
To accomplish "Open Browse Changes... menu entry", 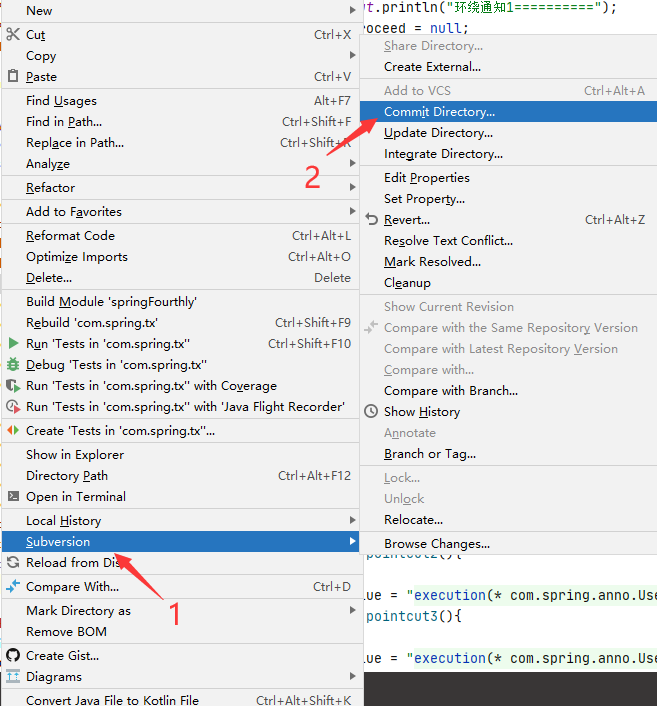I will [x=508, y=543].
